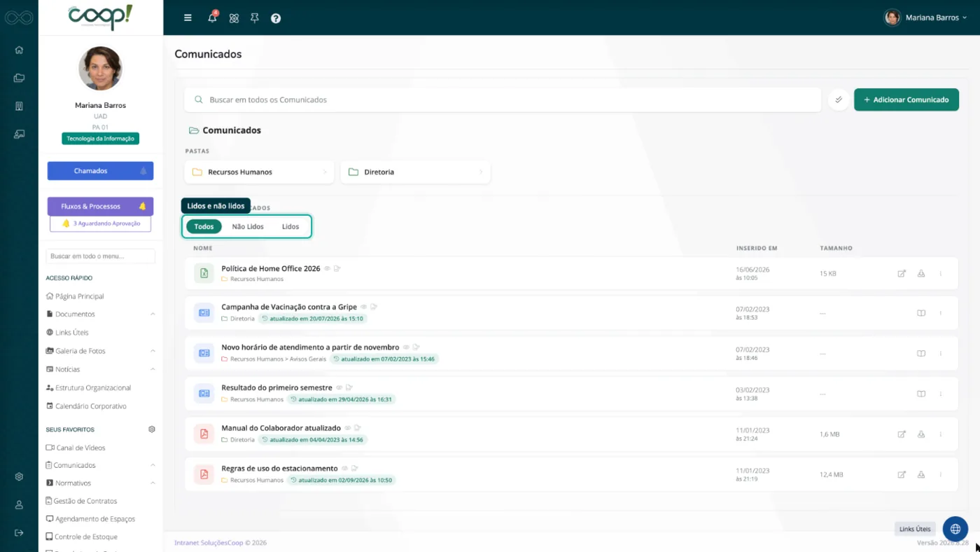The height and width of the screenshot is (552, 980).
Task: Go to home icon in dark rail
Action: [x=19, y=50]
